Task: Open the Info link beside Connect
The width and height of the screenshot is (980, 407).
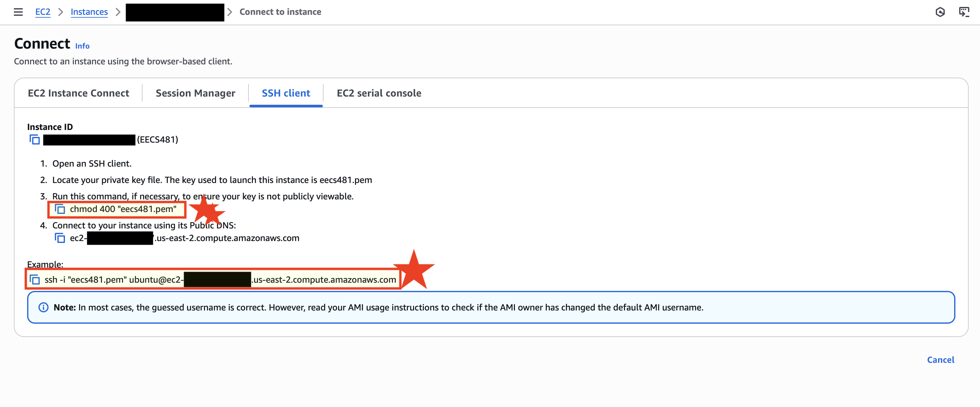Action: coord(82,46)
